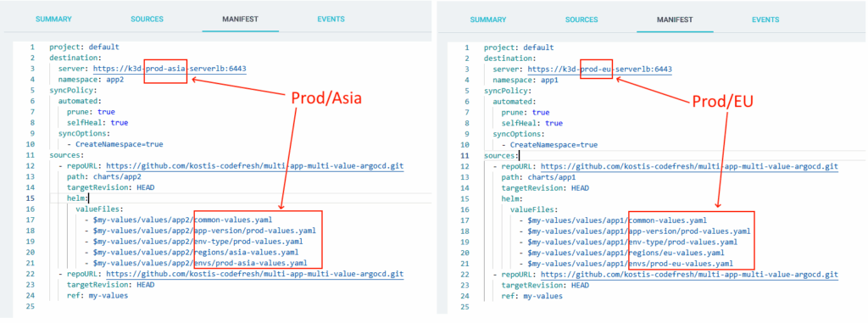
Task: Click app2/app-version/prod-values.yaml line
Action: coord(200,231)
